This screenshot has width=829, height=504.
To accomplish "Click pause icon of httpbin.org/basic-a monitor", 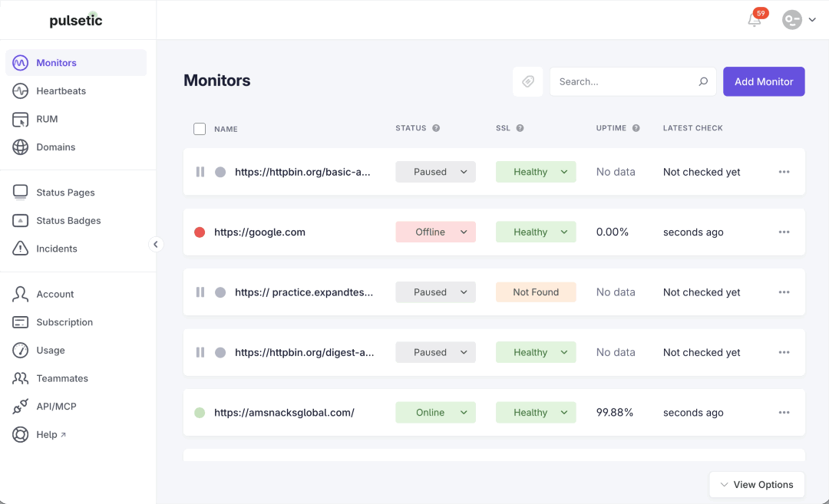I will pyautogui.click(x=200, y=172).
